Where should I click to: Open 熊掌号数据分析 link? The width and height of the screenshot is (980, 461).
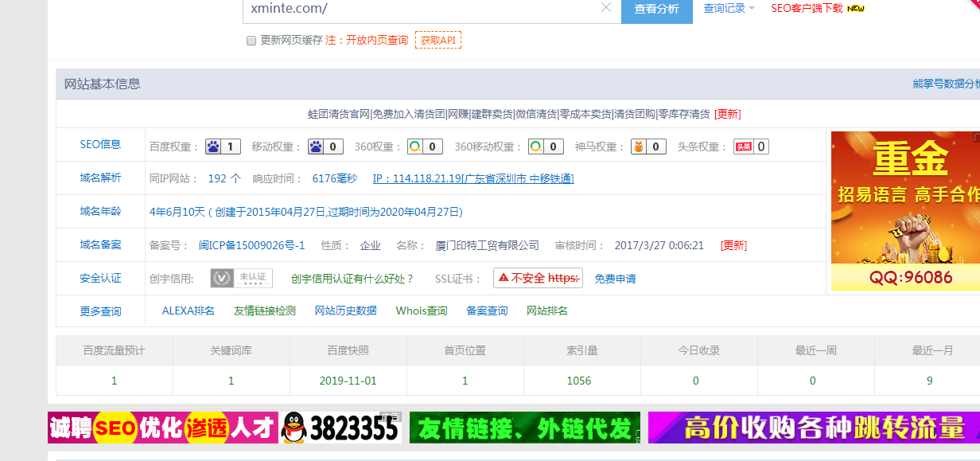[947, 84]
